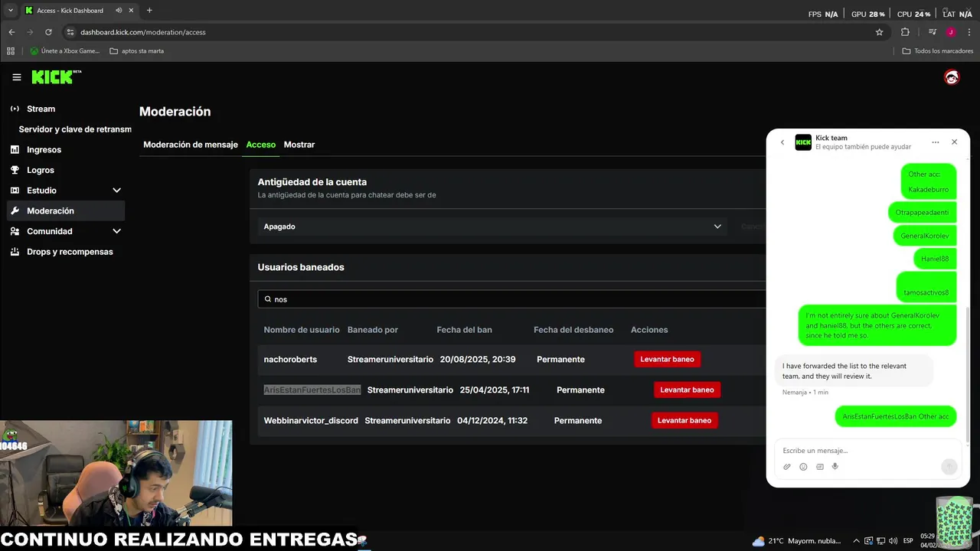Viewport: 980px width, 551px height.
Task: Mute the Kick Dashboard tab audio
Action: (x=119, y=11)
